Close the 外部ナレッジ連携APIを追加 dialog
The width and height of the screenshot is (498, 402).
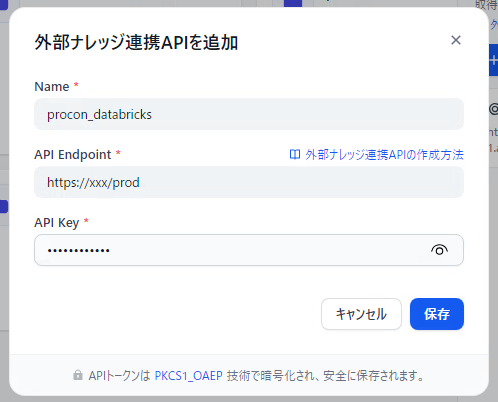click(456, 40)
